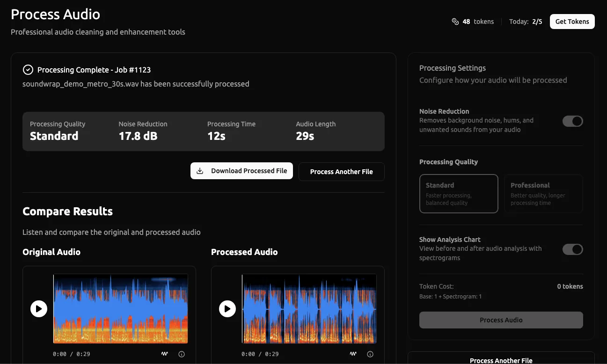
Task: Click the waveform icon under Processed Audio
Action: 353,354
